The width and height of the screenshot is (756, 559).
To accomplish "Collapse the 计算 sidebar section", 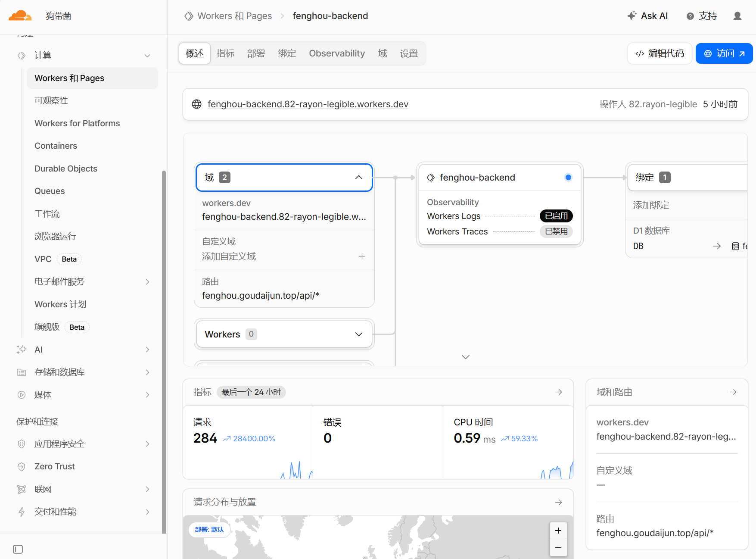I will click(x=147, y=56).
